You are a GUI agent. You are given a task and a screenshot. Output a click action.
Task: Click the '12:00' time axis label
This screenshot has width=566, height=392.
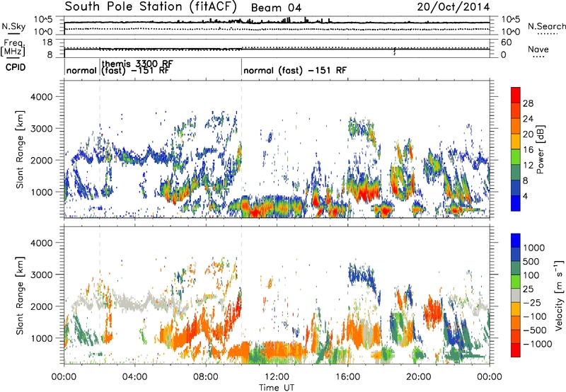coord(277,377)
